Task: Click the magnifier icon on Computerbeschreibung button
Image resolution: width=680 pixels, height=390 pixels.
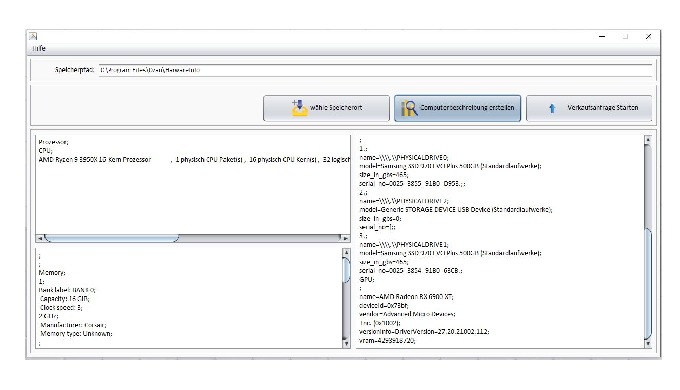Action: (x=409, y=108)
